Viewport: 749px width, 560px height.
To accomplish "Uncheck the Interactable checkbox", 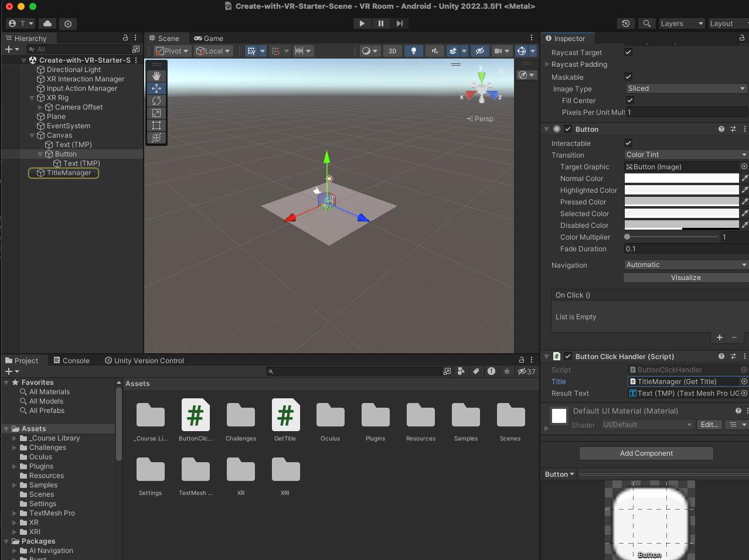I will (628, 143).
